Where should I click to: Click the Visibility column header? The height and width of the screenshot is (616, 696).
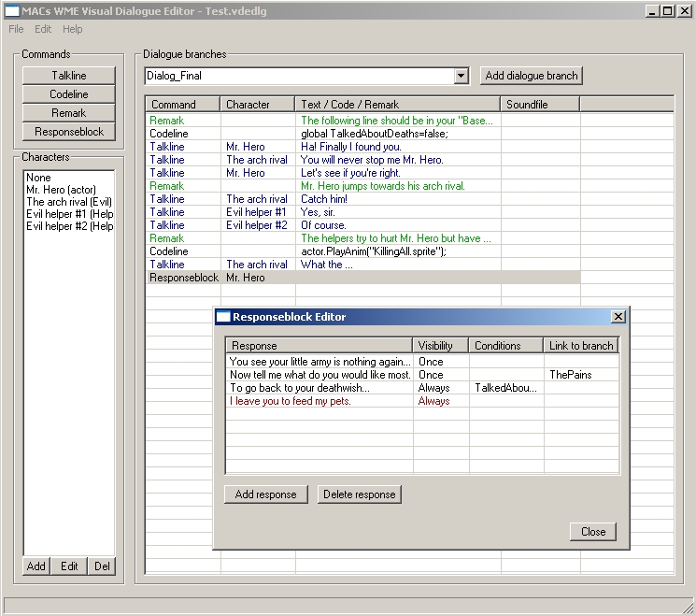441,346
